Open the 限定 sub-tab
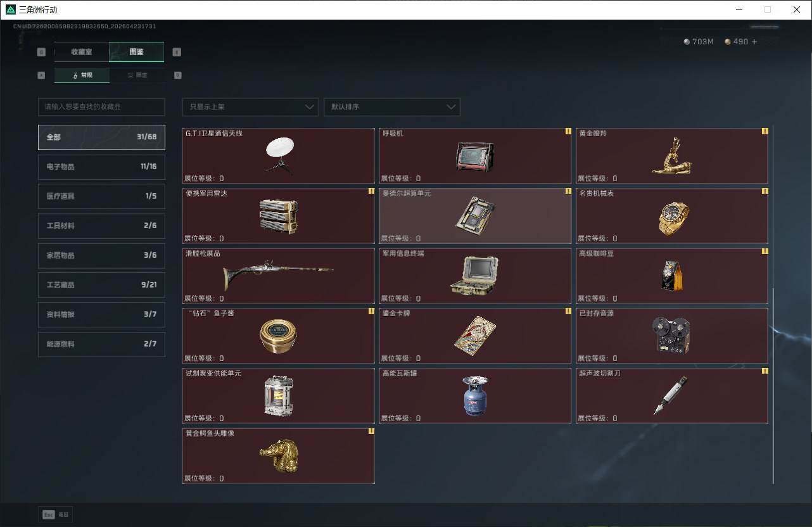The image size is (812, 527). click(x=137, y=75)
